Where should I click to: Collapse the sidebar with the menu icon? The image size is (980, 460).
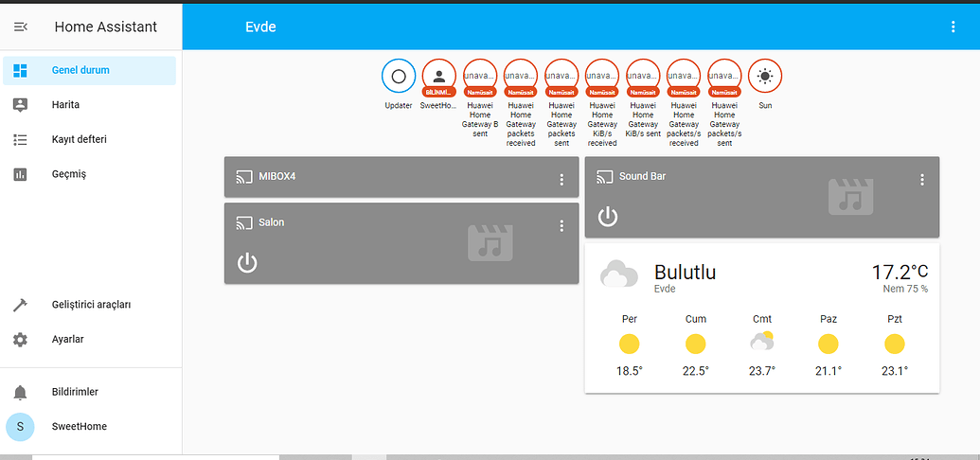21,27
